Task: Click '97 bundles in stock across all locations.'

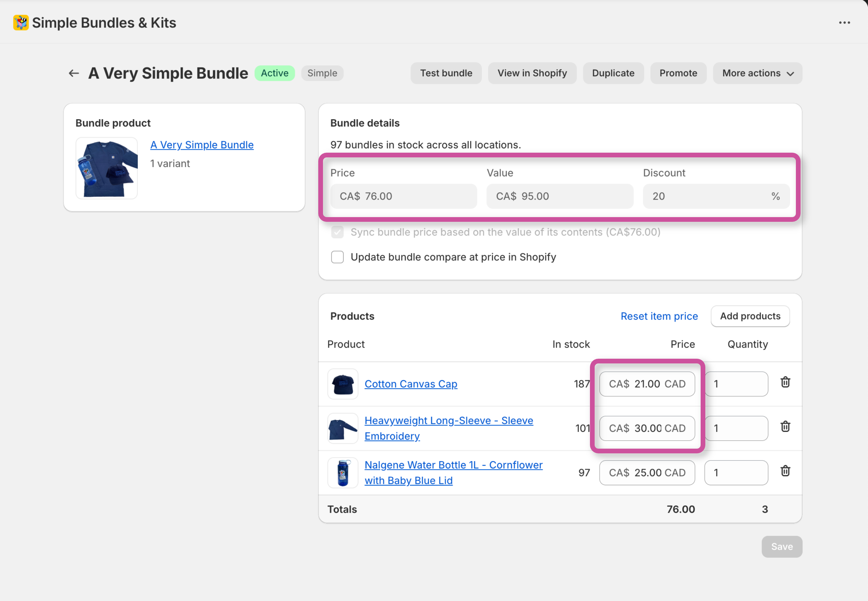Action: [426, 145]
